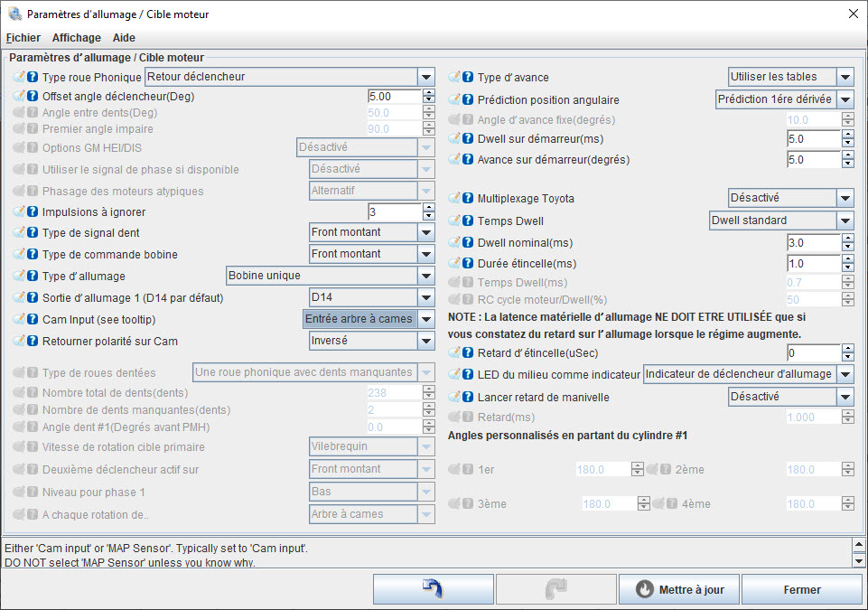Click the pencil icon beside Type d'allumage
This screenshot has width=868, height=610.
pyautogui.click(x=19, y=276)
